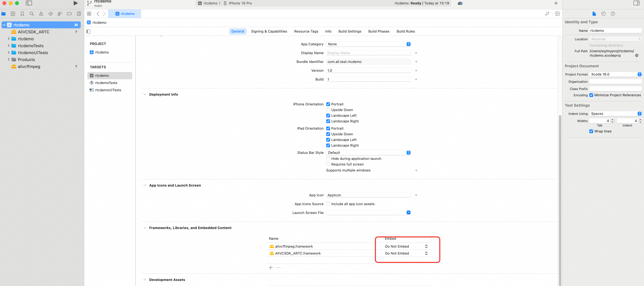Select the rtcdemoUITests target

(108, 90)
